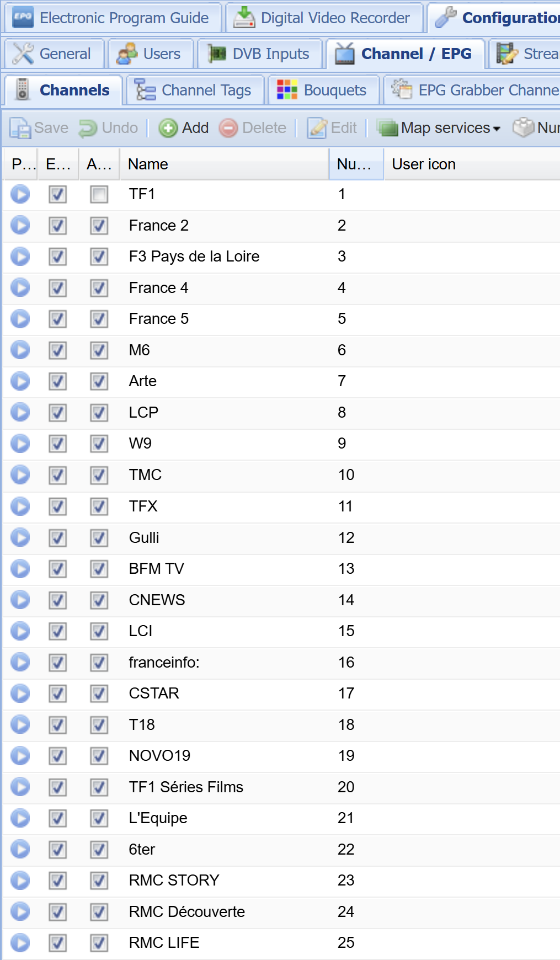Click the Edit channel button
This screenshot has width=560, height=960.
click(x=333, y=128)
